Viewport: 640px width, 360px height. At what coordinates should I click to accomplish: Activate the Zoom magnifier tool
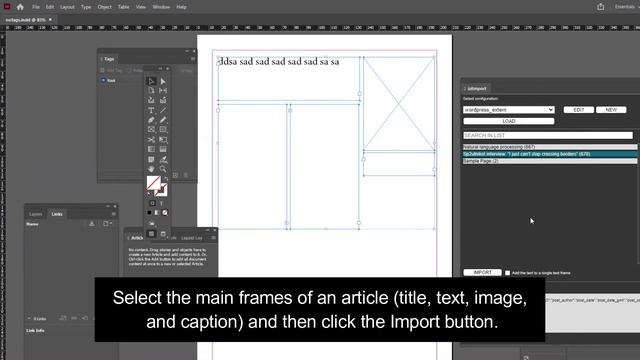[163, 169]
